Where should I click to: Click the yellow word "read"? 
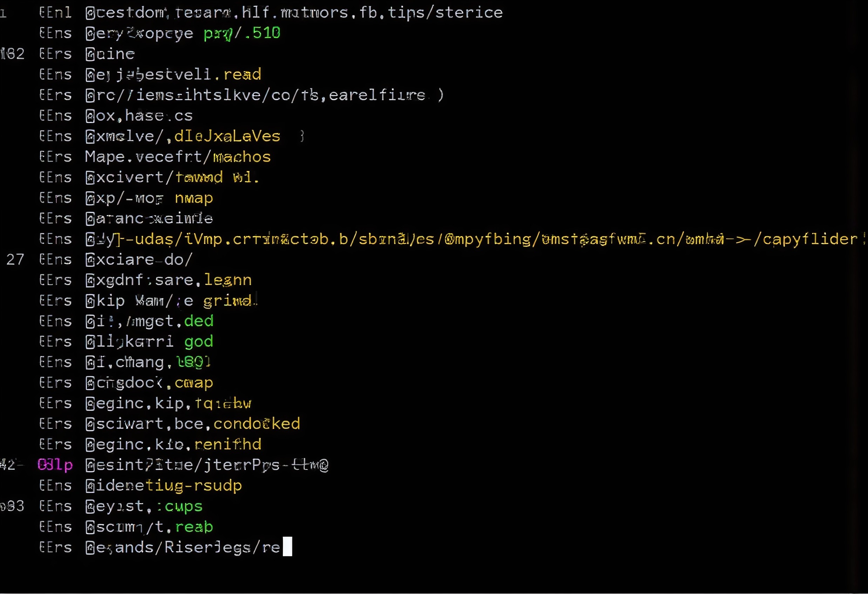coord(242,75)
